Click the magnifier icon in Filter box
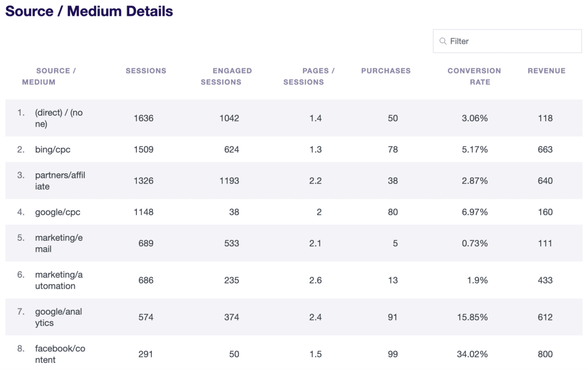The image size is (588, 370). (x=443, y=41)
